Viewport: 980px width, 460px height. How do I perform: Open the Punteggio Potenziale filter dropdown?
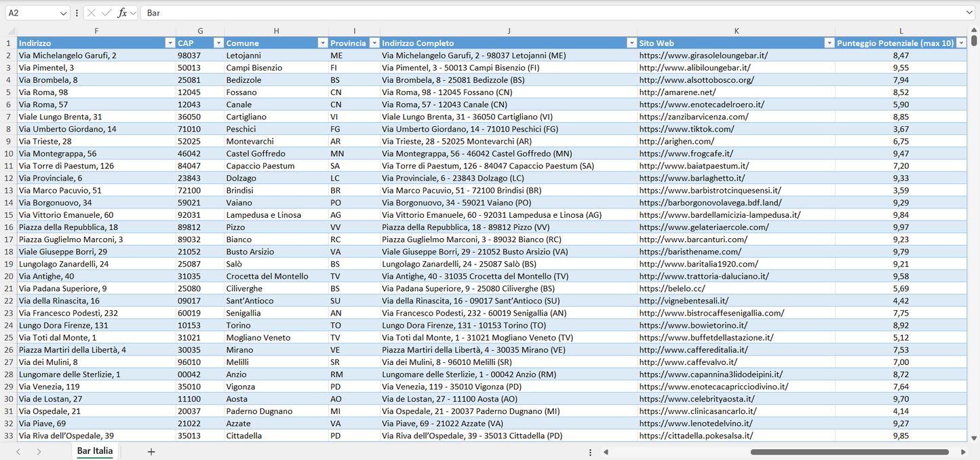click(x=962, y=42)
